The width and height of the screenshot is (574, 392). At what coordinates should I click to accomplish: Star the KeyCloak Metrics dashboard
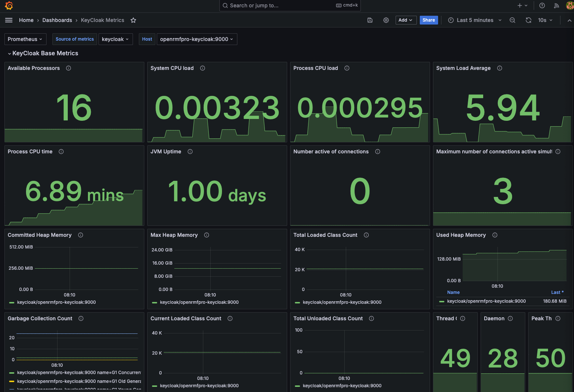[x=133, y=20]
